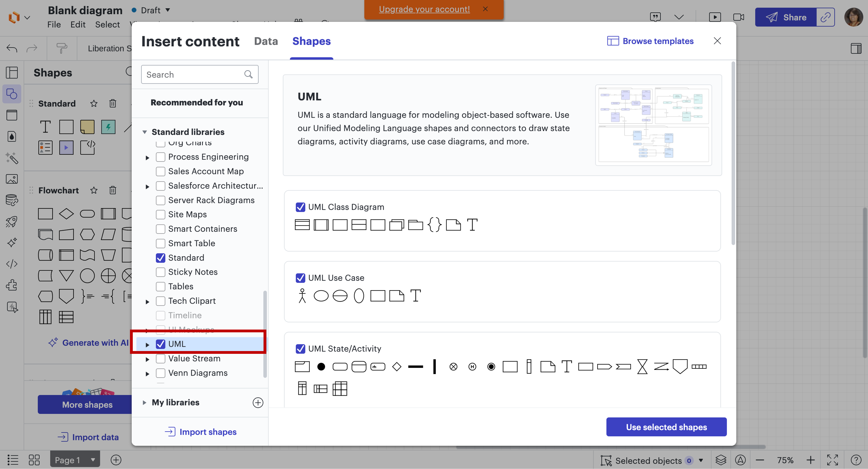The height and width of the screenshot is (469, 868).
Task: Click the redo arrow icon
Action: [32, 49]
